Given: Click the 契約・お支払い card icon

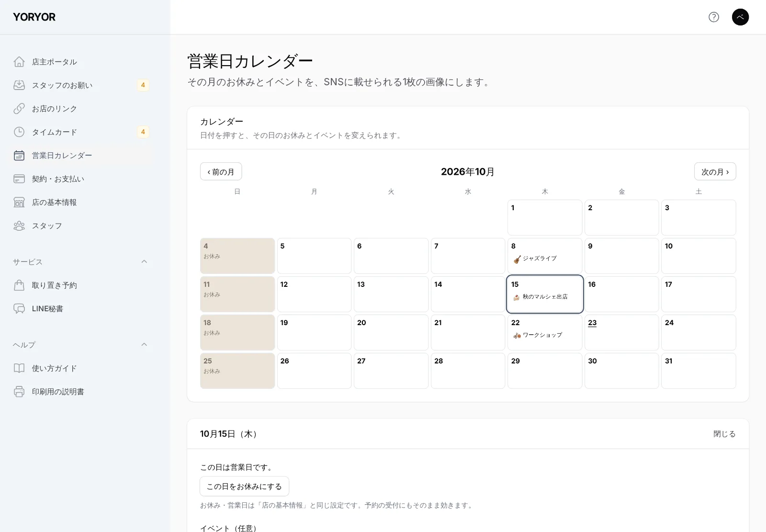Looking at the screenshot, I should (x=19, y=179).
